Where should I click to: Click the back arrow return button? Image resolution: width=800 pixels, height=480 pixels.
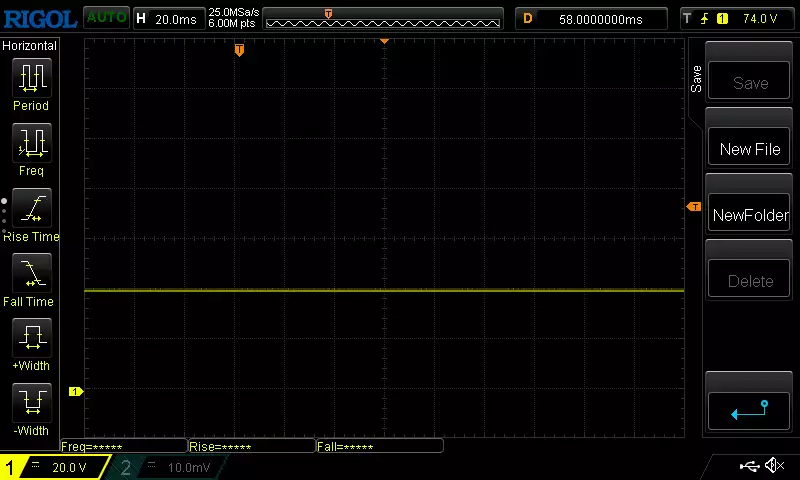click(x=748, y=411)
